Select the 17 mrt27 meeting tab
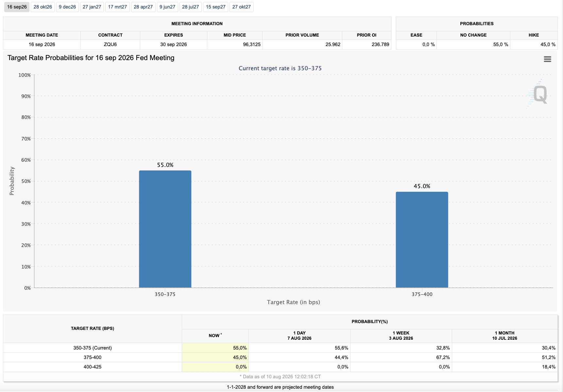Viewport: 563px width, 392px height. (117, 7)
